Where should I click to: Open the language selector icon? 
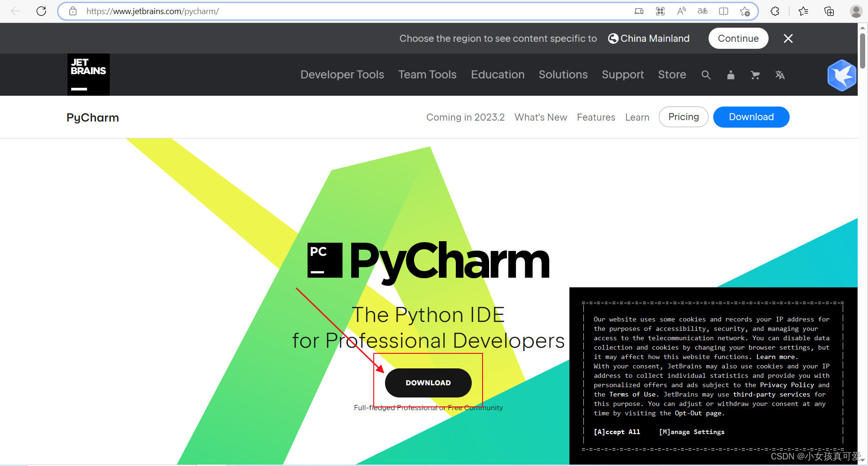[780, 75]
